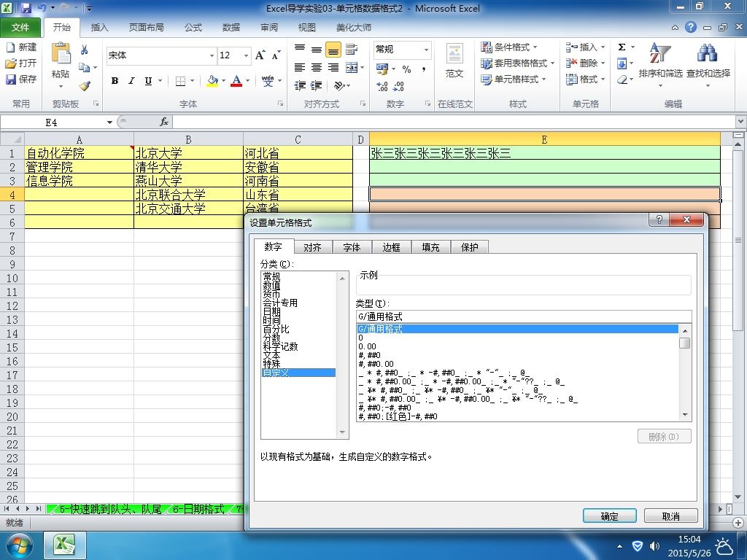This screenshot has height=560, width=747.
Task: Open the 插入 cells dropdown in ribbon
Action: coord(586,47)
